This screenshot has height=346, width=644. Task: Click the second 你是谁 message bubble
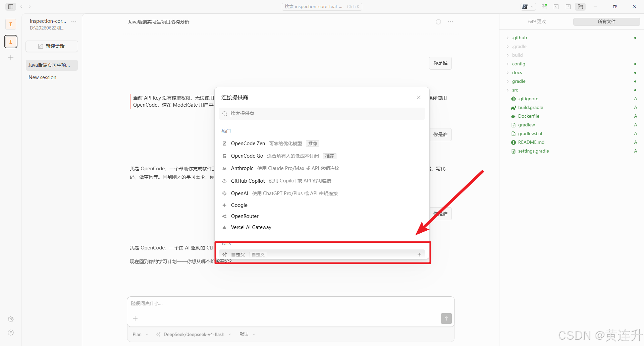440,134
